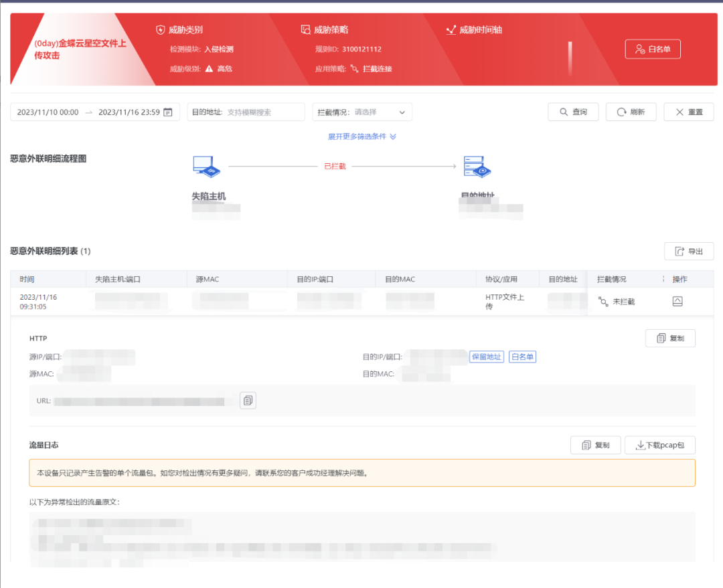The image size is (723, 588).
Task: Click the HTTP文件上传 protocol cell
Action: (x=505, y=302)
